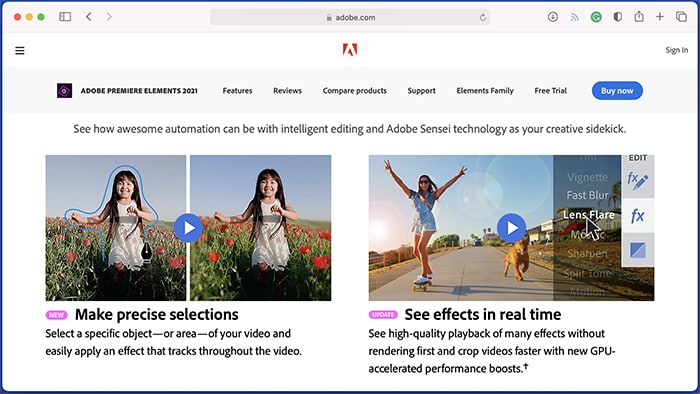This screenshot has height=394, width=700.
Task: Click Make precise selections heading
Action: [x=157, y=315]
